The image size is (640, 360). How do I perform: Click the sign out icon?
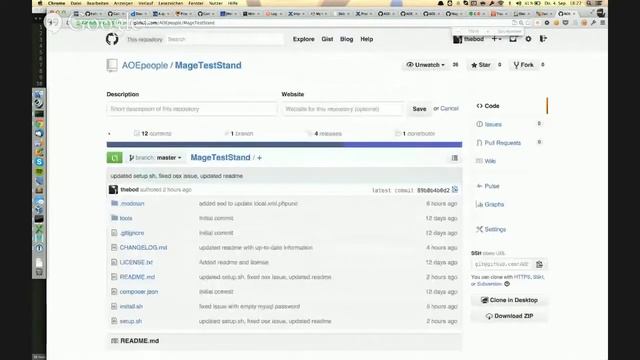543,39
